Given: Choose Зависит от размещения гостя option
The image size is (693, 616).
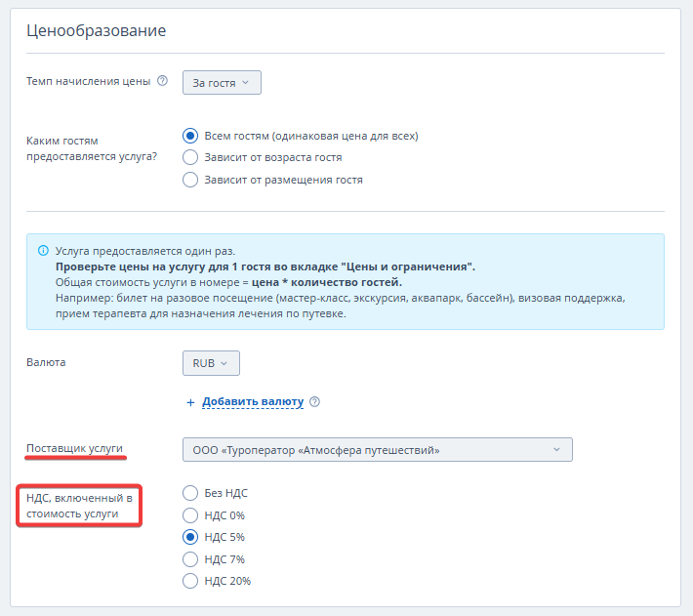Looking at the screenshot, I should [x=190, y=180].
